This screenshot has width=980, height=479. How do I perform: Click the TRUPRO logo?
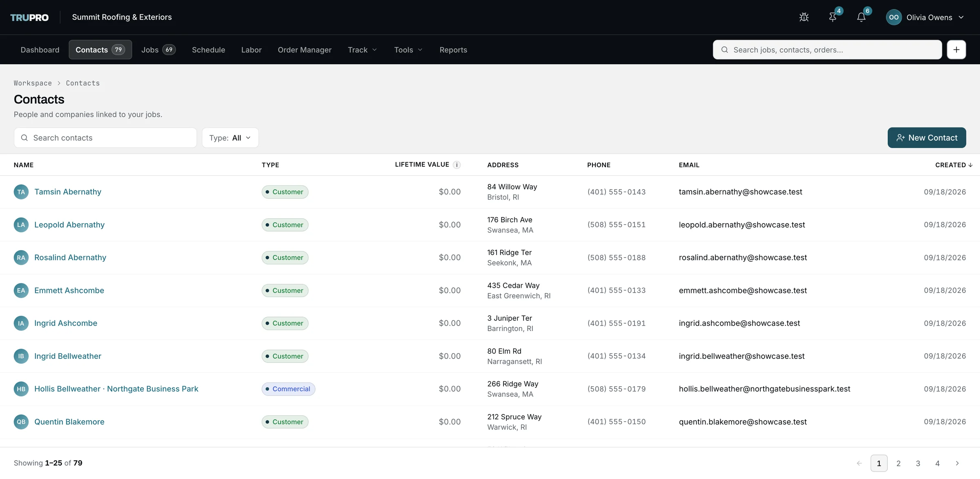pos(29,17)
